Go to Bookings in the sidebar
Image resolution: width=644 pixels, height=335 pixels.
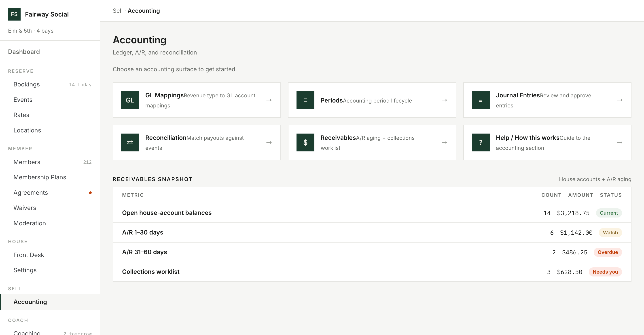[x=50, y=84]
